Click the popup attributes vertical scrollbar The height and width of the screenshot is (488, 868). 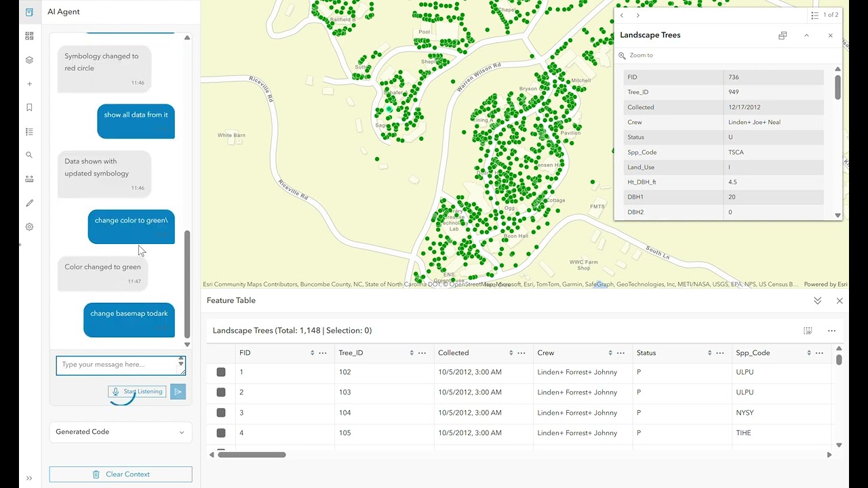click(x=837, y=87)
